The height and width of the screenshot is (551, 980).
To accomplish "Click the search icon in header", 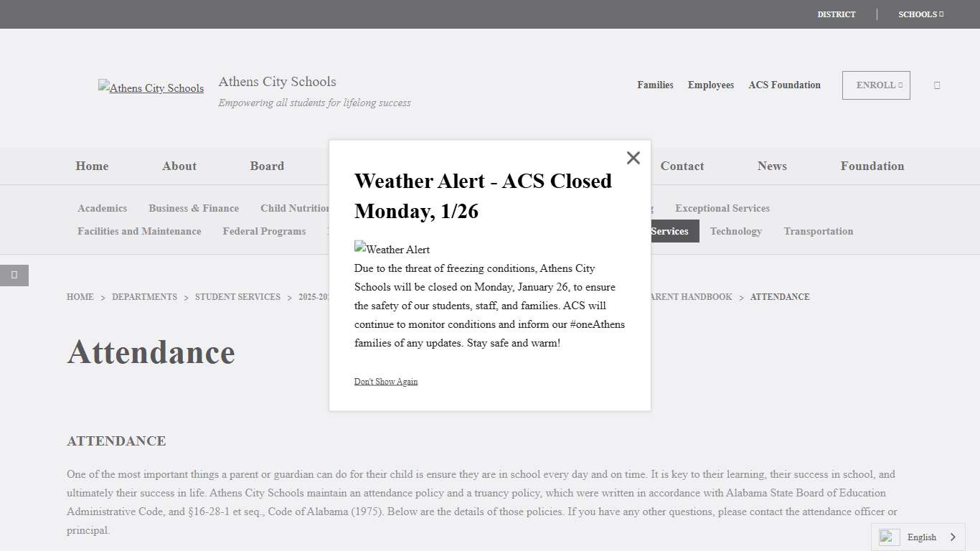I will [x=937, y=85].
